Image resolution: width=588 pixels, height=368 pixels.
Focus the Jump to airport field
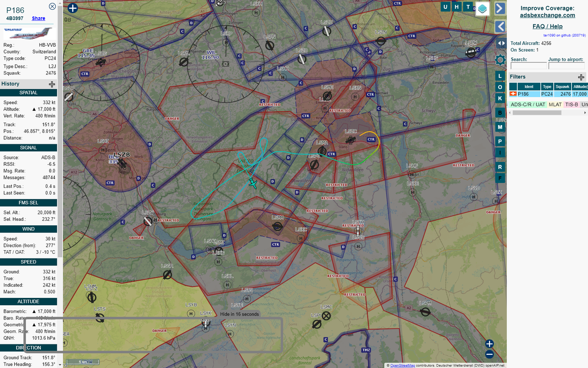[566, 66]
